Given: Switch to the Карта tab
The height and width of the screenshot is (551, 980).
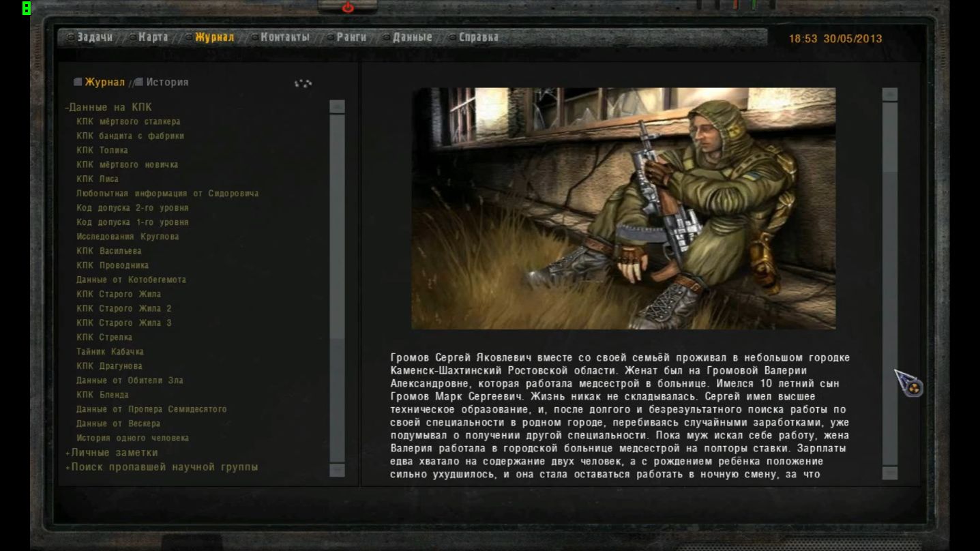Looking at the screenshot, I should [153, 38].
